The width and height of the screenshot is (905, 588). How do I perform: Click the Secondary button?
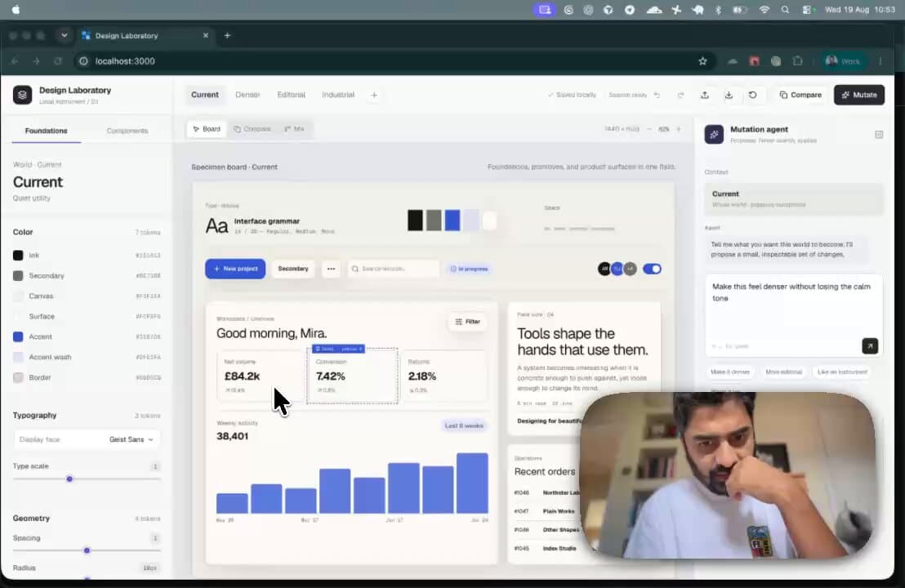[293, 269]
